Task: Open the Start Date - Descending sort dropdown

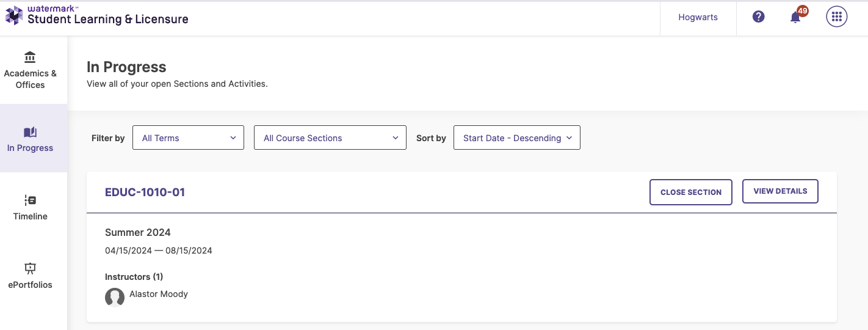Action: pos(517,137)
